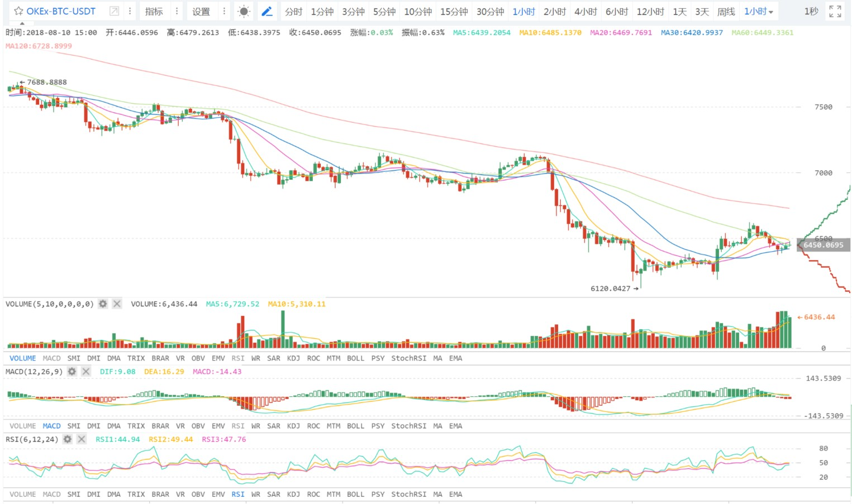Select MTM in the bottom panel indicator row

pyautogui.click(x=334, y=495)
